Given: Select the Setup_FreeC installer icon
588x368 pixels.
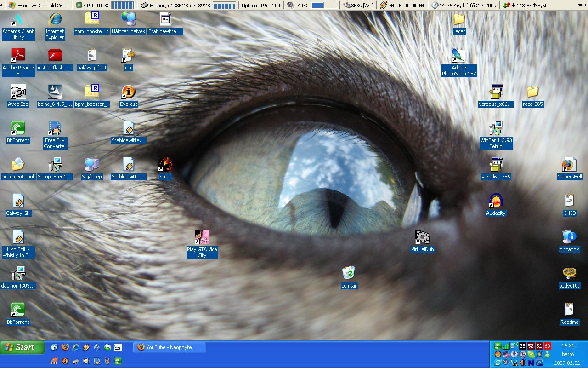Looking at the screenshot, I should click(55, 169).
